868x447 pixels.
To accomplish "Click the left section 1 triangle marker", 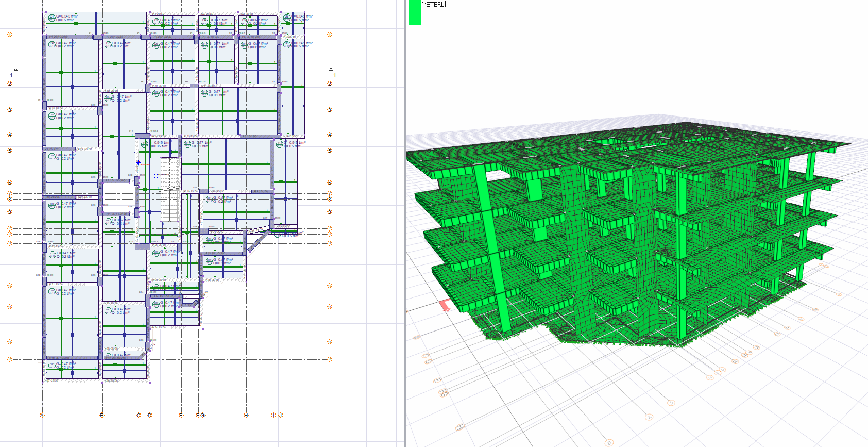I will pyautogui.click(x=15, y=70).
